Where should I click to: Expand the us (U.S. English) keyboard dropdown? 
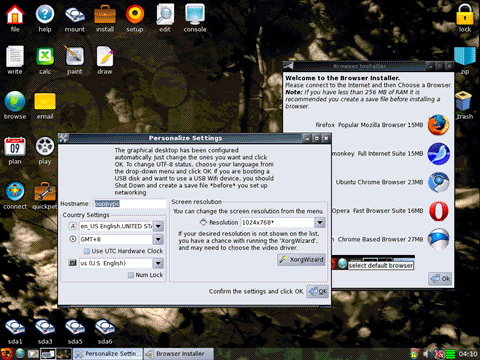pyautogui.click(x=158, y=263)
